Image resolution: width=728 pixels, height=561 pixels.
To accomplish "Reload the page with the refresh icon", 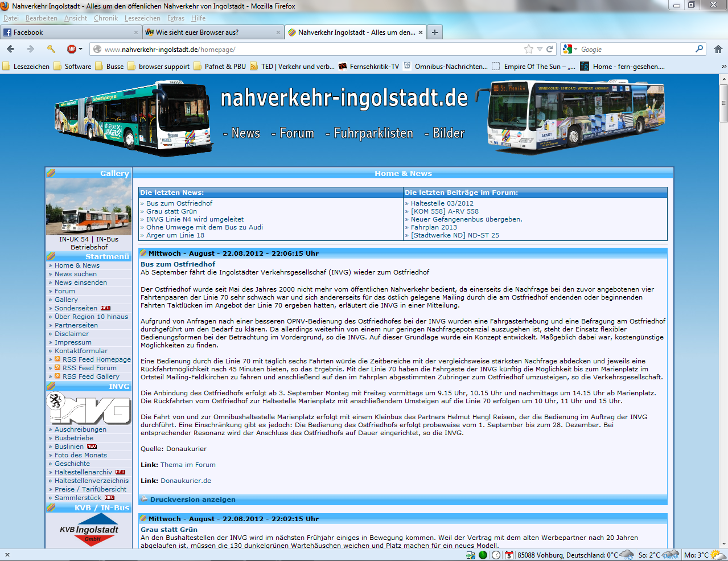I will pyautogui.click(x=550, y=49).
